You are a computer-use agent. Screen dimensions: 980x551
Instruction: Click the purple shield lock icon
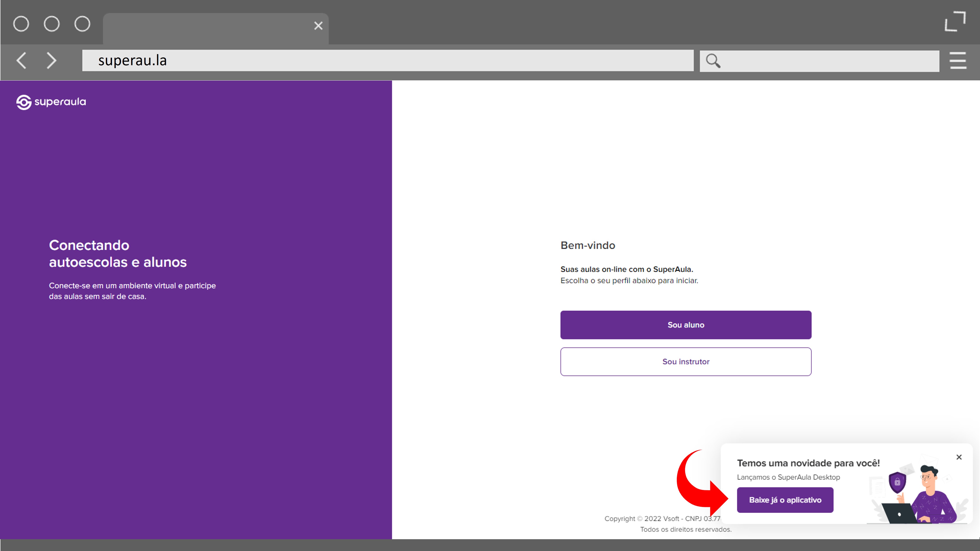[897, 482]
